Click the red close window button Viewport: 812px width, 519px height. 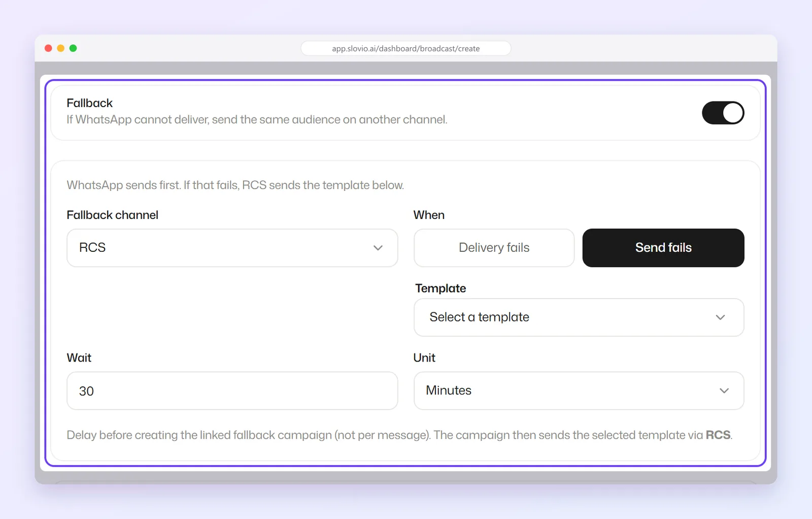tap(49, 48)
